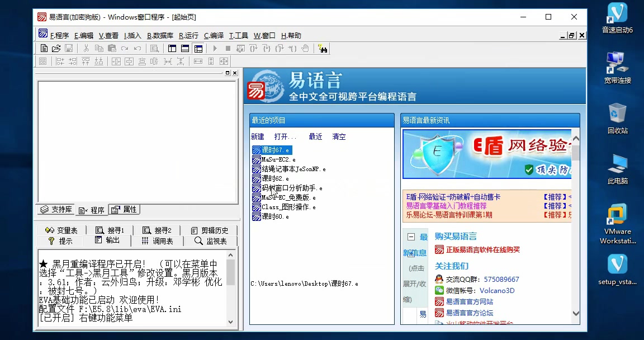This screenshot has width=644, height=340.
Task: Open the V.查看 menu
Action: pyautogui.click(x=108, y=36)
